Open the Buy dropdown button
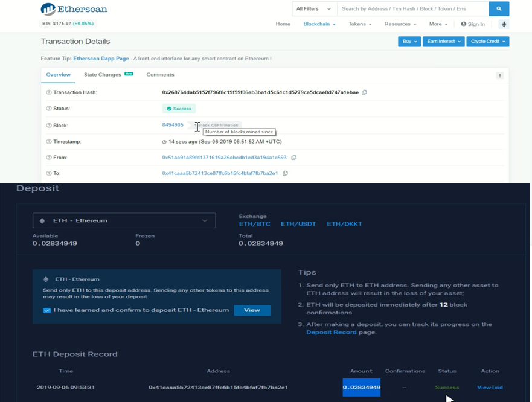The height and width of the screenshot is (402, 532). click(409, 42)
